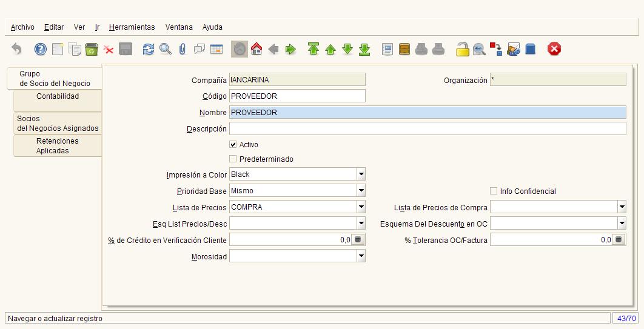Screen dimensions: 644x329
Task: Open calculator for % Tolerancia OC/Factura field
Action: (619, 239)
